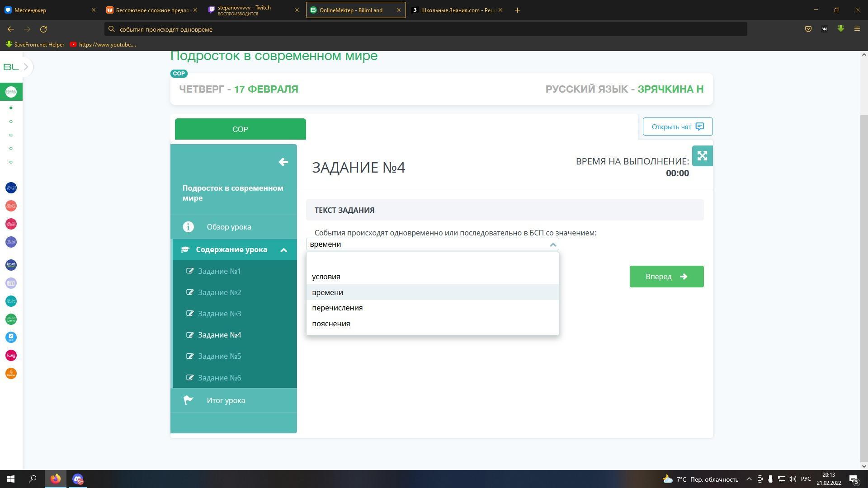This screenshot has width=868, height=488.
Task: Collapse the Содержание урока section
Action: tap(283, 250)
